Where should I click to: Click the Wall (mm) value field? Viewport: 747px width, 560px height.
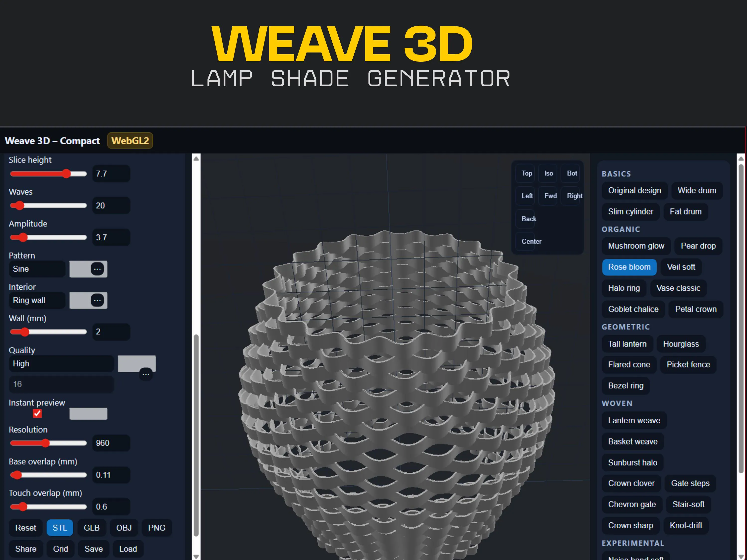[x=111, y=332]
